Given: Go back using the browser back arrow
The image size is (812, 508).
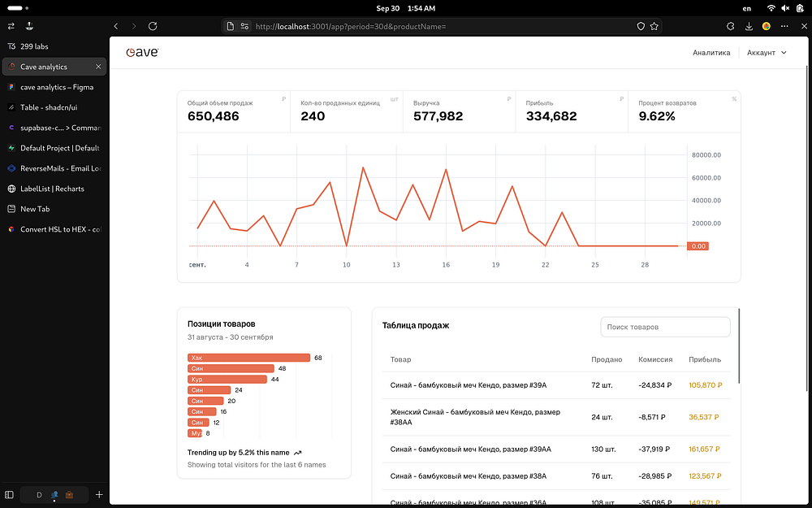Looking at the screenshot, I should (x=116, y=26).
